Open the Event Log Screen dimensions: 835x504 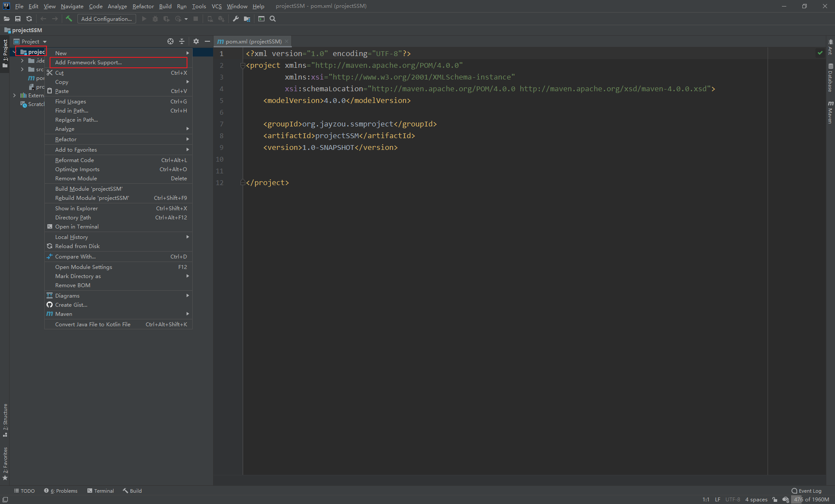point(807,491)
